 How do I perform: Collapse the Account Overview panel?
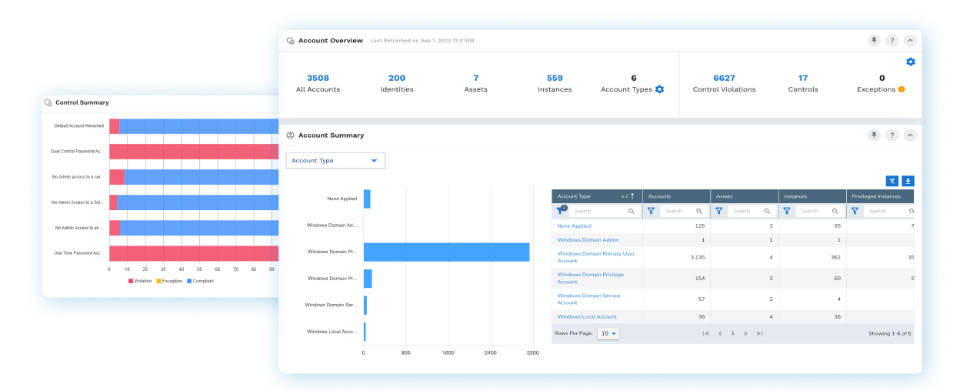910,41
